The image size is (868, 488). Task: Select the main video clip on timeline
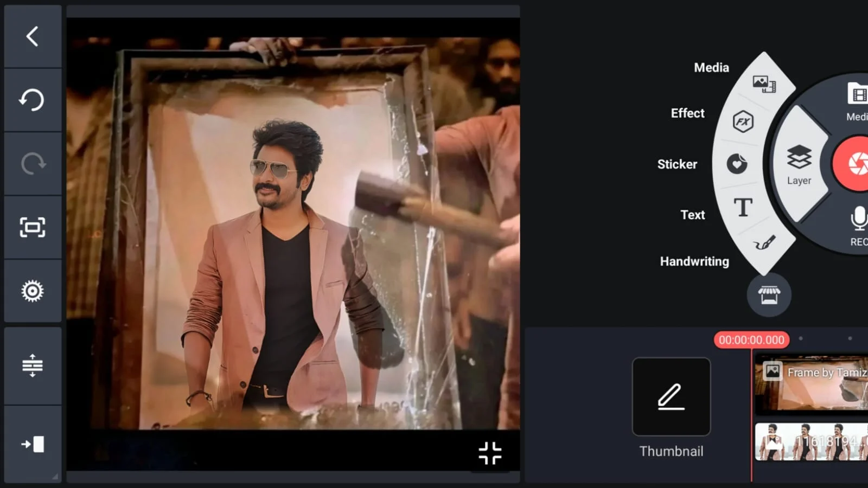[x=811, y=442]
